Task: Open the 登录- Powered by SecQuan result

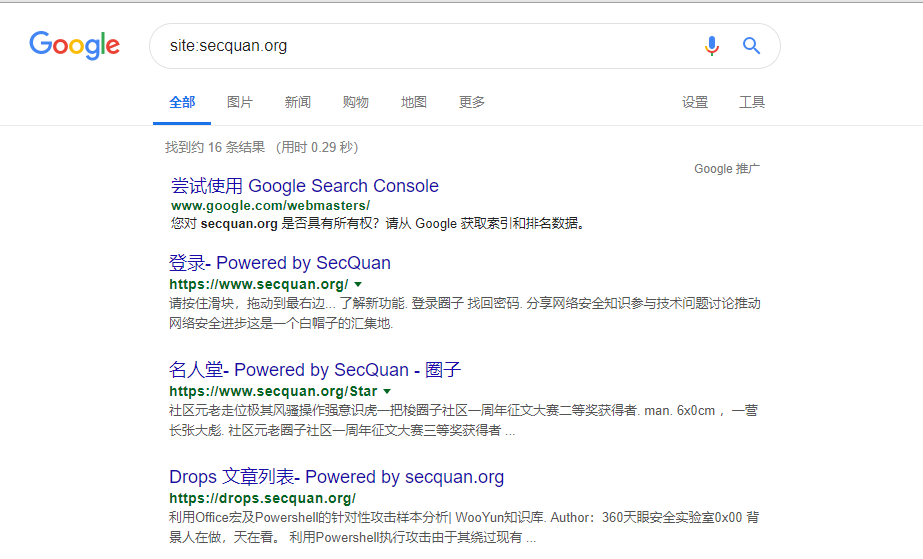Action: pos(280,263)
